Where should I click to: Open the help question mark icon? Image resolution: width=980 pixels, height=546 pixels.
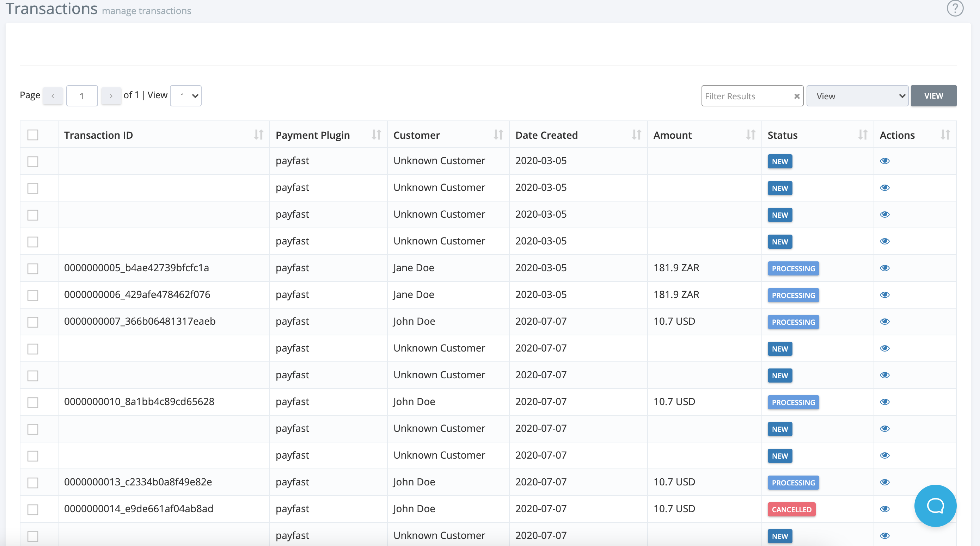(x=955, y=8)
